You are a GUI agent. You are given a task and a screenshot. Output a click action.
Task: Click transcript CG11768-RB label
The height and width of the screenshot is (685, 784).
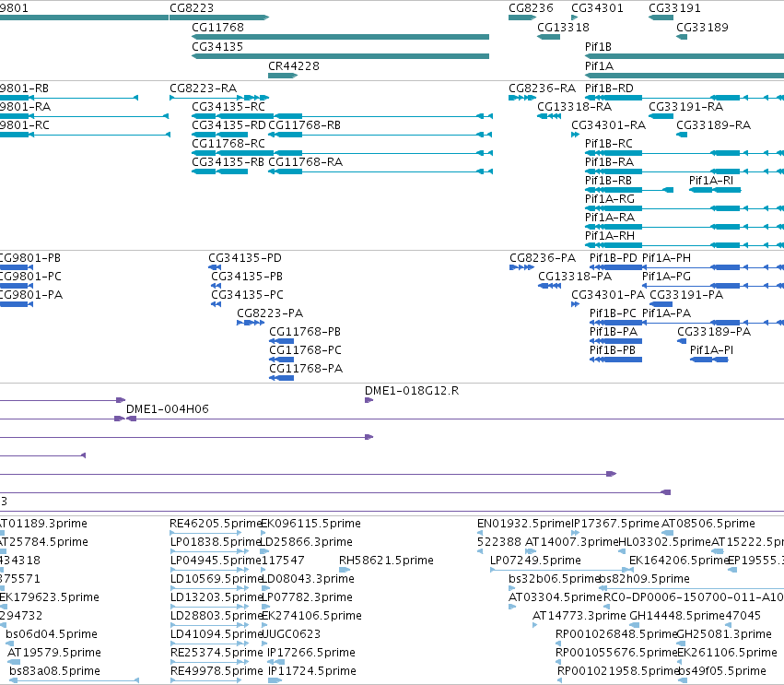(x=305, y=125)
